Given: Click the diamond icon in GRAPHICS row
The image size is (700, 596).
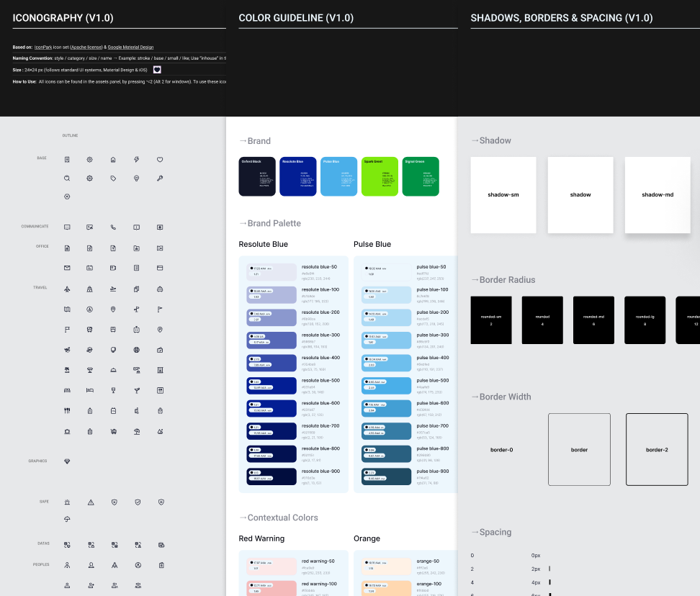Looking at the screenshot, I should 67,461.
